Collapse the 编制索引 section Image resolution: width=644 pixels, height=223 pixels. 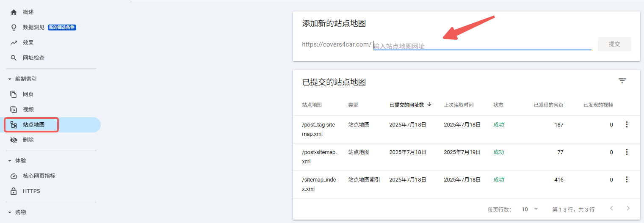10,79
